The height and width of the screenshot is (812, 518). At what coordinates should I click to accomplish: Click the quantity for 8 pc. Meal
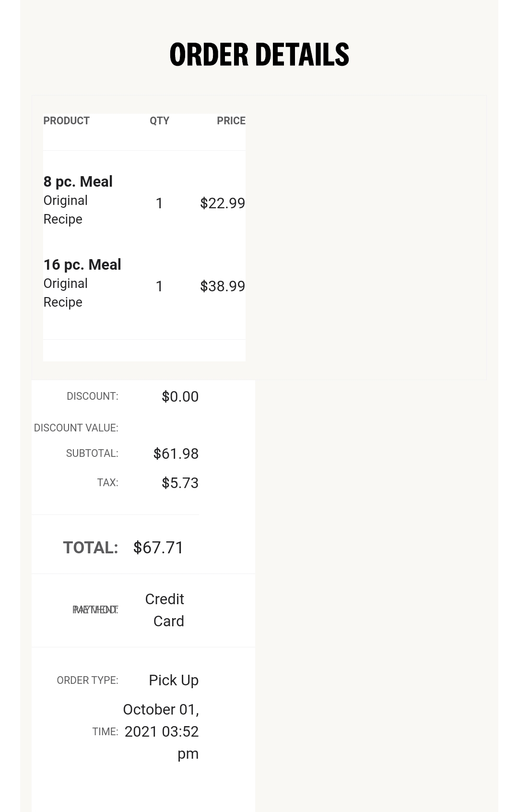[159, 203]
